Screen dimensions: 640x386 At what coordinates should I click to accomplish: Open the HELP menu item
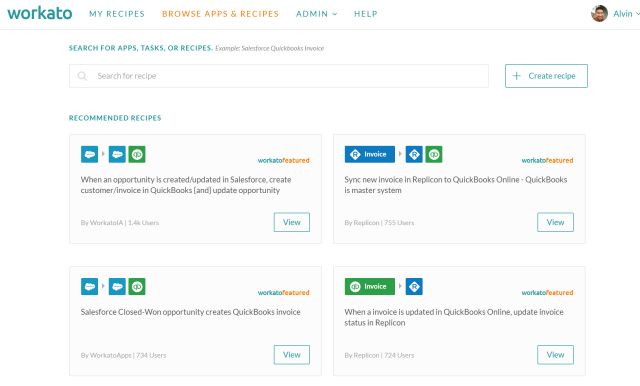click(x=366, y=14)
